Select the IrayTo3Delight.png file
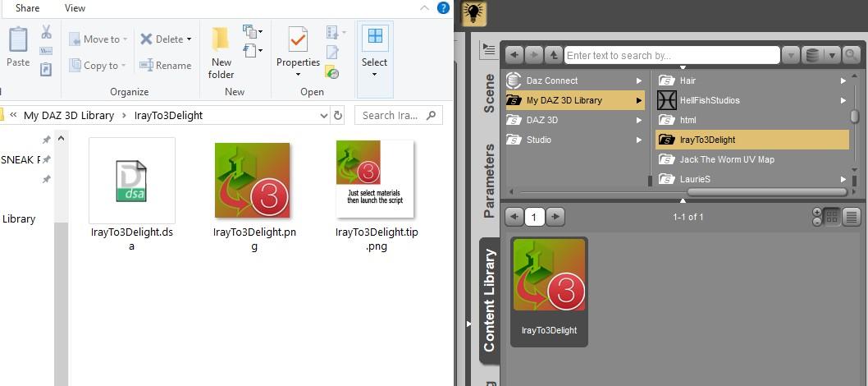Screen dimensions: 868x386 click(x=254, y=195)
